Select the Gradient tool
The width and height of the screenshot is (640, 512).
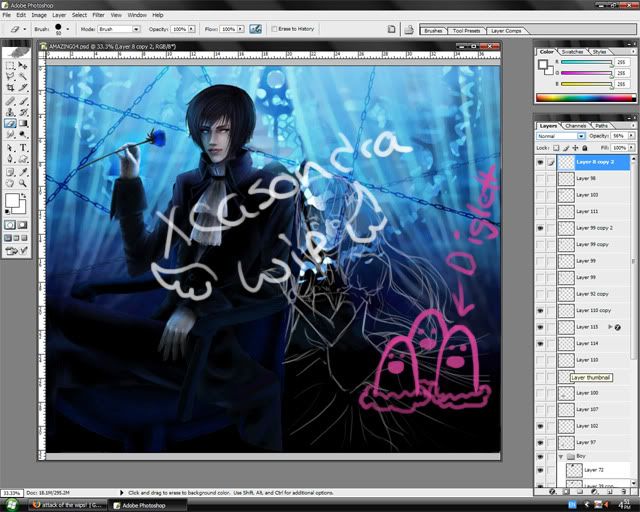23,123
